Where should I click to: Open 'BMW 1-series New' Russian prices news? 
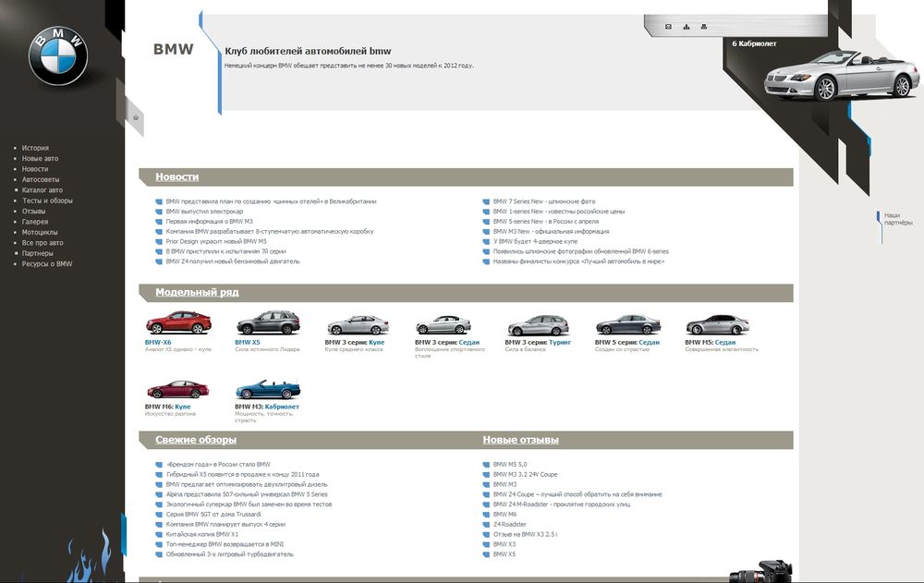559,212
